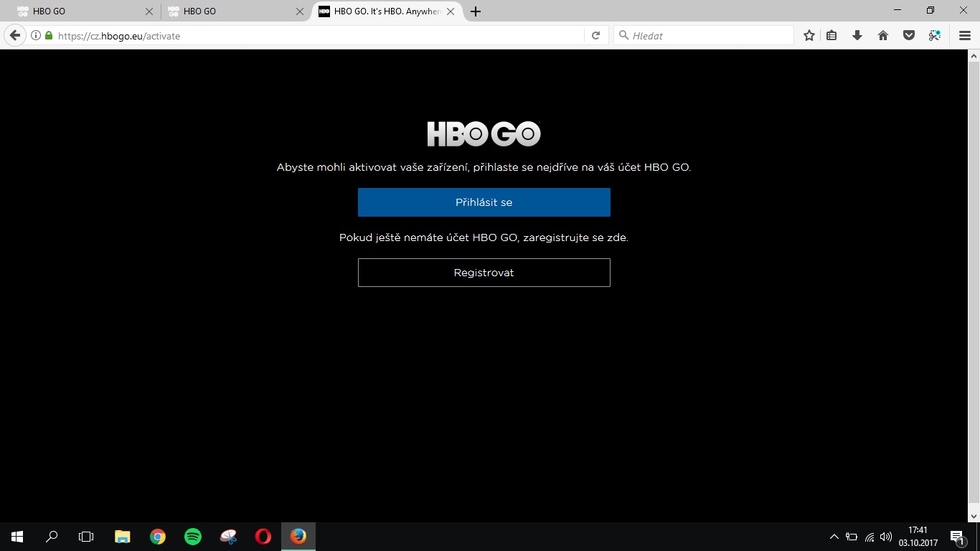980x551 pixels.
Task: Close the second HBO GO tab
Action: coord(300,11)
